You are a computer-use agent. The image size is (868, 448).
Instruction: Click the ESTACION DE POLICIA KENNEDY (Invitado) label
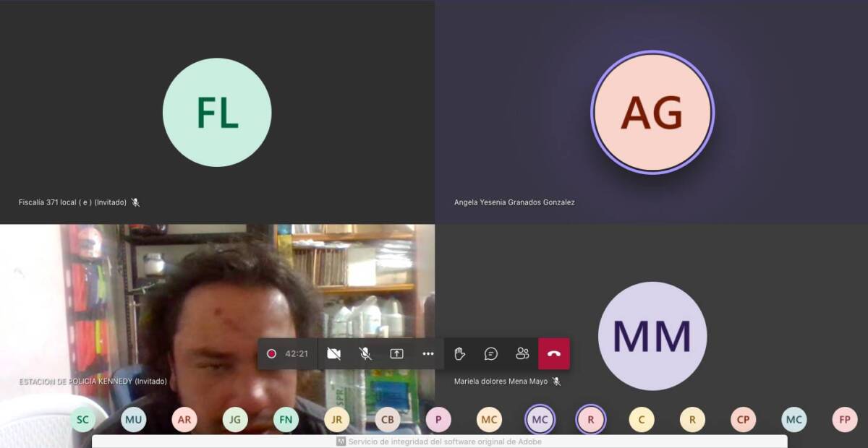(x=93, y=381)
